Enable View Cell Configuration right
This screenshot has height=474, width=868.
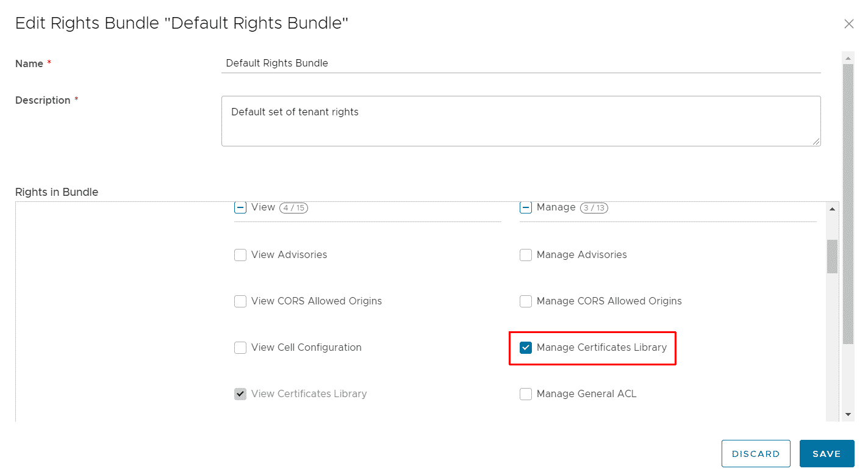240,348
